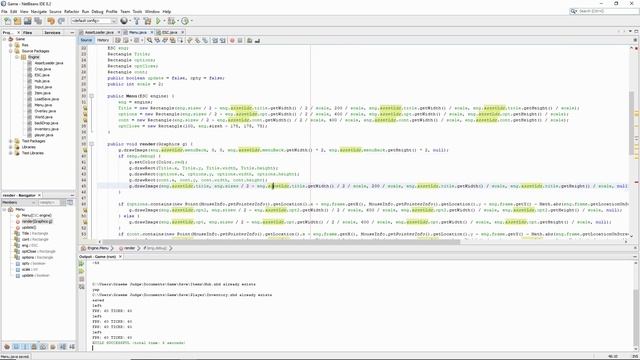This screenshot has height=360, width=640.
Task: Click the Clean and Build Project icon
Action: click(x=147, y=21)
